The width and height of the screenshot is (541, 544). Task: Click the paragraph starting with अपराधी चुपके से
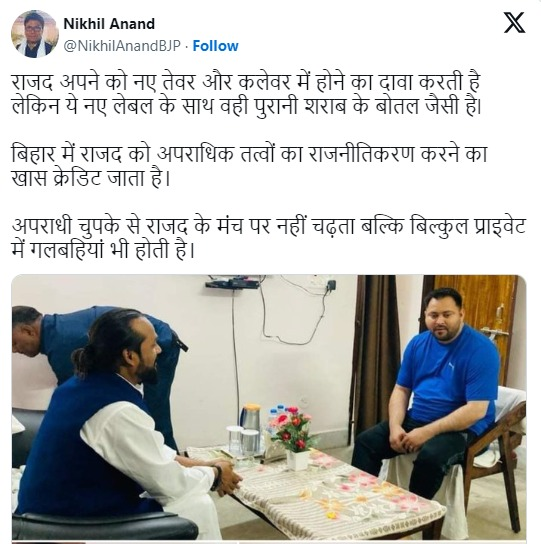coord(269,238)
